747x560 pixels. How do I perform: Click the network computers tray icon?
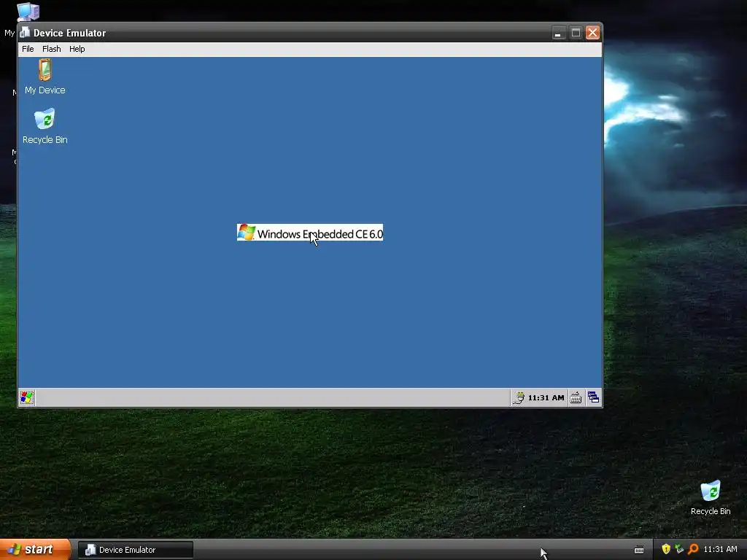point(679,549)
